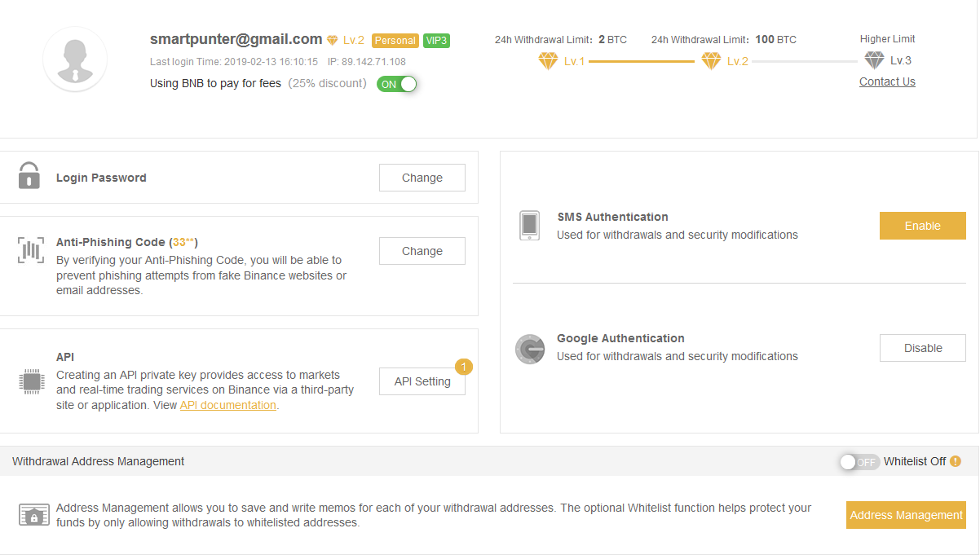Change the Anti-Phishing Code
Viewport: 980px width, 559px height.
tap(422, 251)
